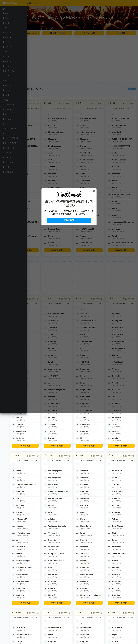The image size is (138, 644).
Task: Click the pin icon beside アラブ首長国連邦
Action: click(3, 138)
